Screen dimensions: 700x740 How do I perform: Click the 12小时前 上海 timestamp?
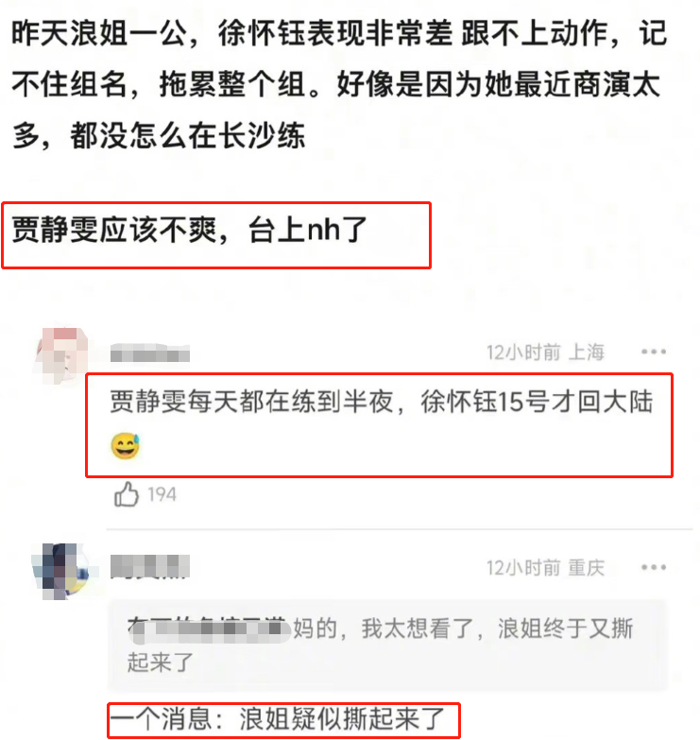click(x=545, y=353)
